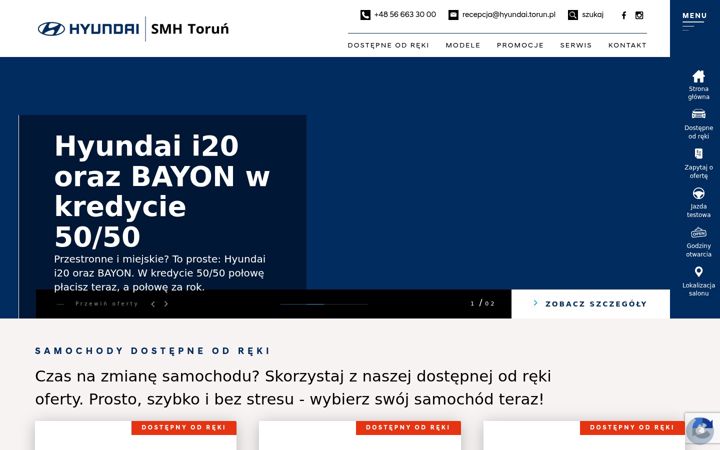Screen dimensions: 720x450
Task: Call the +48 56 663 30 00 number
Action: 405,15
